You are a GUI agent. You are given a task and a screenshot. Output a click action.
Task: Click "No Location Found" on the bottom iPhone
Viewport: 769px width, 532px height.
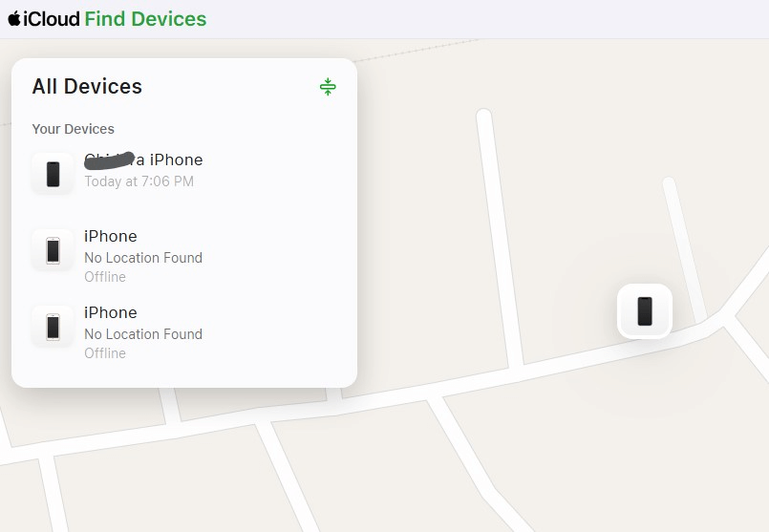pos(143,334)
